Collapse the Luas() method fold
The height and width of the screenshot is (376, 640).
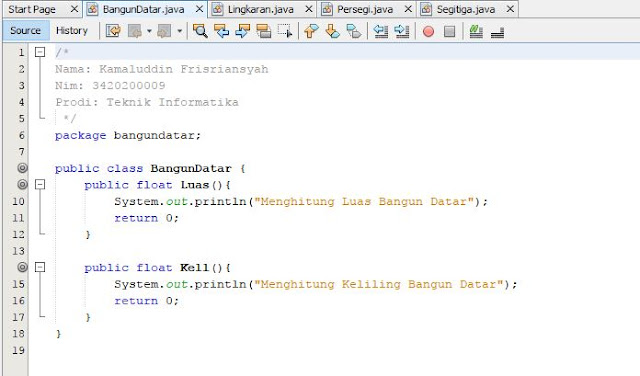click(40, 185)
